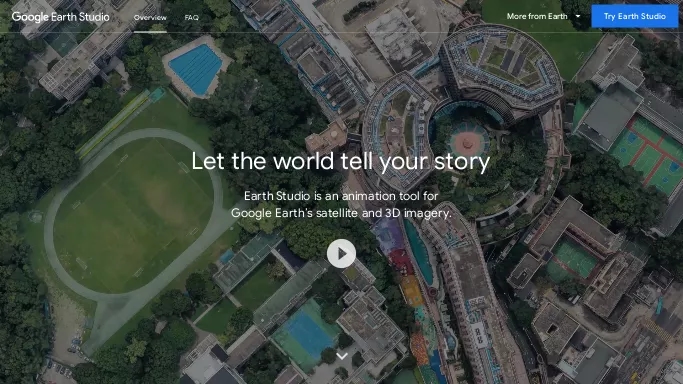Open the FAQ tab
This screenshot has width=683, height=384.
pos(192,17)
